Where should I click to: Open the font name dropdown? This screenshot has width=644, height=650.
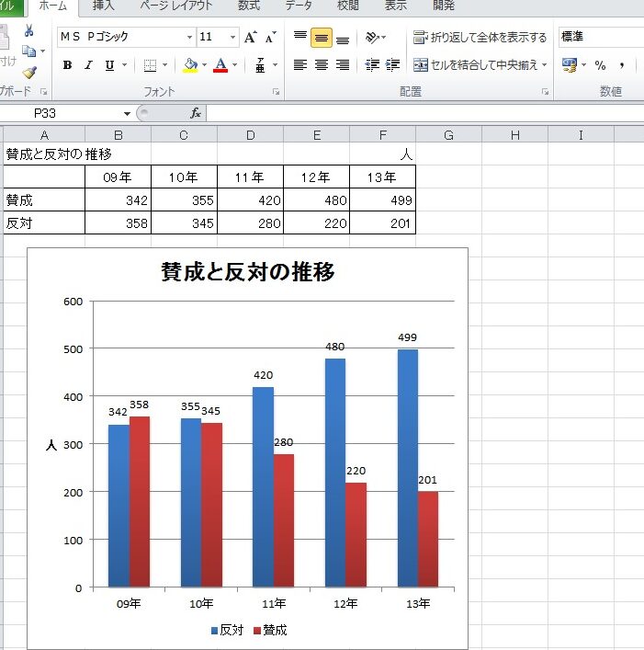(189, 38)
